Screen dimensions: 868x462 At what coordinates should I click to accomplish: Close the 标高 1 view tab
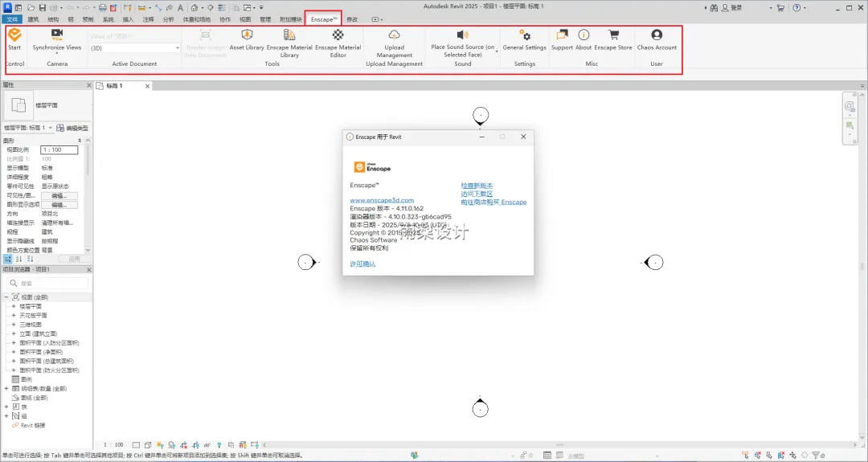147,86
